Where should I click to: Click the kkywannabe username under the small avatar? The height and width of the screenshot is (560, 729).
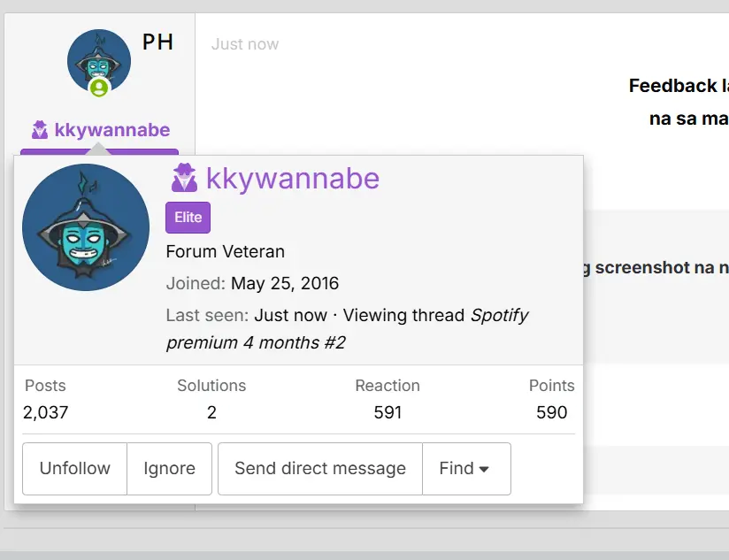[112, 130]
